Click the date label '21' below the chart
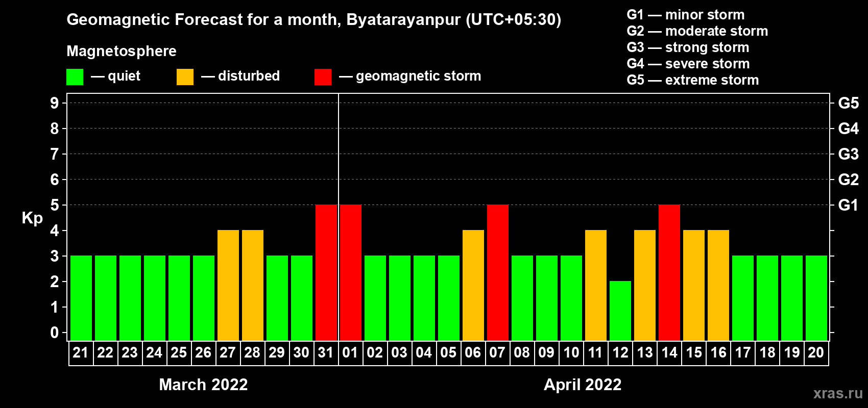The image size is (868, 408). (81, 352)
